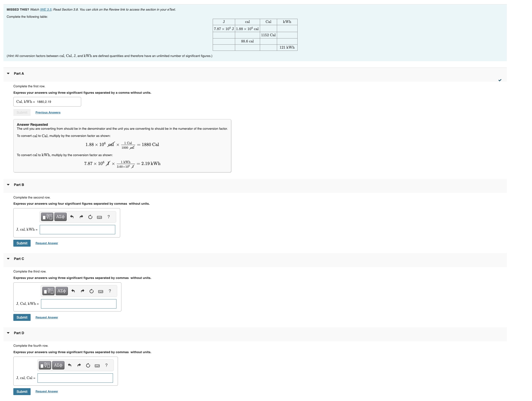The height and width of the screenshot is (401, 532).
Task: Collapse the Part D section
Action: tap(8, 333)
